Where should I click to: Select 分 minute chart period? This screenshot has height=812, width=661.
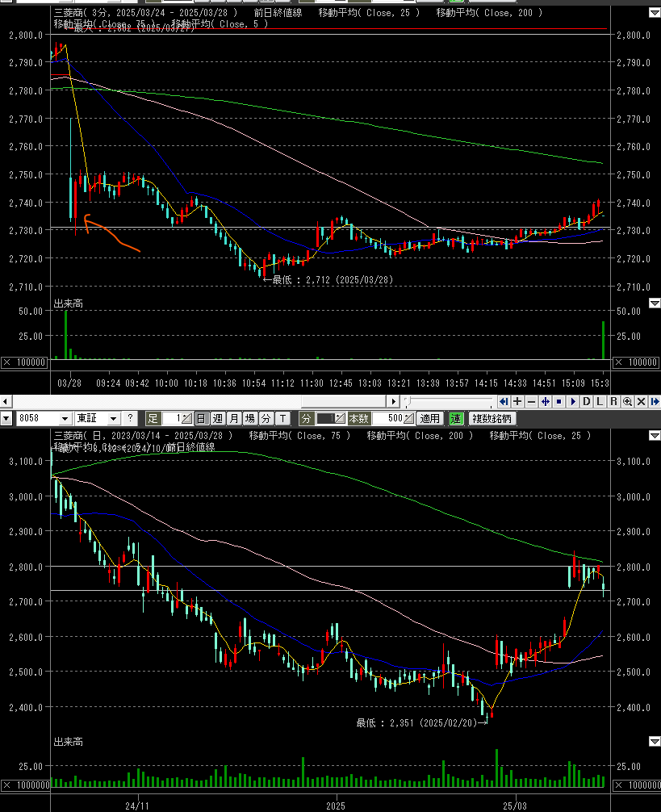(266, 418)
